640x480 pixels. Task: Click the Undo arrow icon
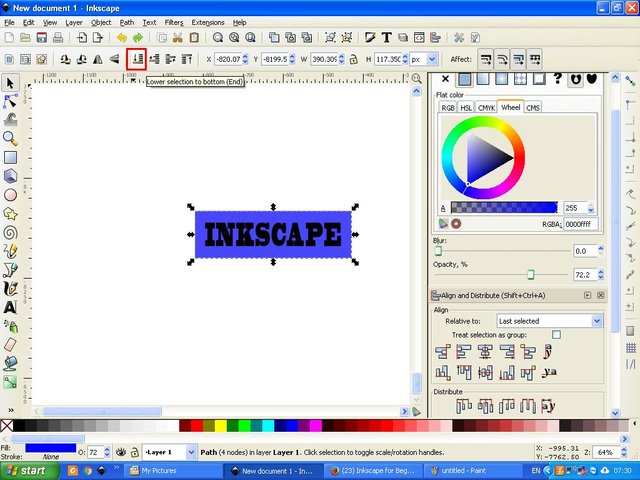[122, 38]
